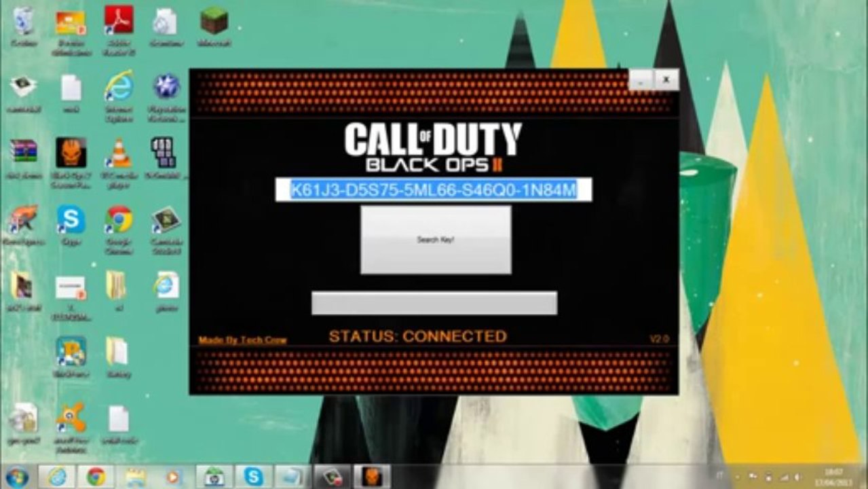The width and height of the screenshot is (868, 489).
Task: Open the Made By Tech Crew link
Action: (x=242, y=340)
